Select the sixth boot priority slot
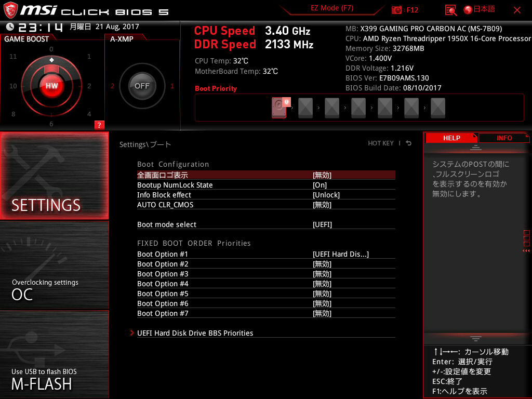 point(411,108)
